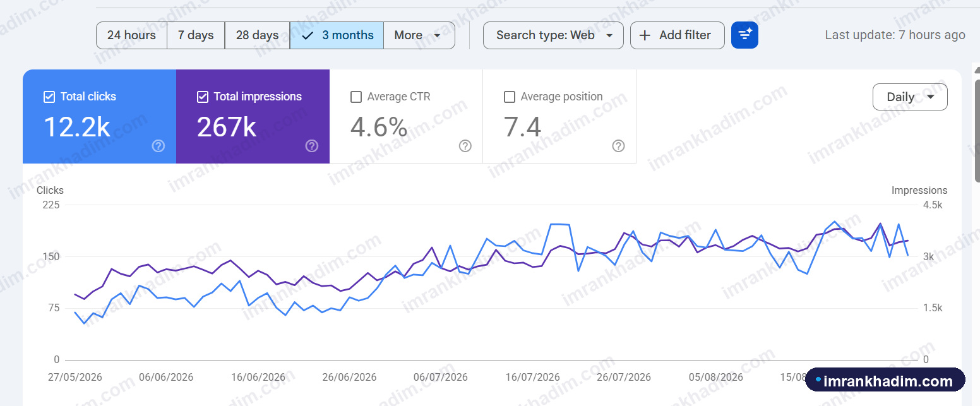Select the 24 hours date range

click(131, 35)
